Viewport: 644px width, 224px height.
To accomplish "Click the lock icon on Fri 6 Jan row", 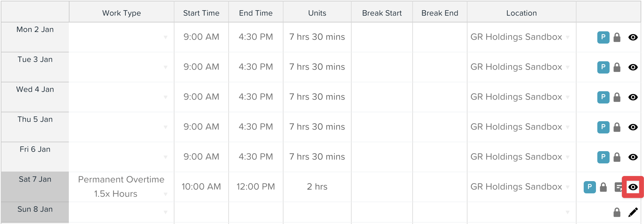I will click(617, 157).
